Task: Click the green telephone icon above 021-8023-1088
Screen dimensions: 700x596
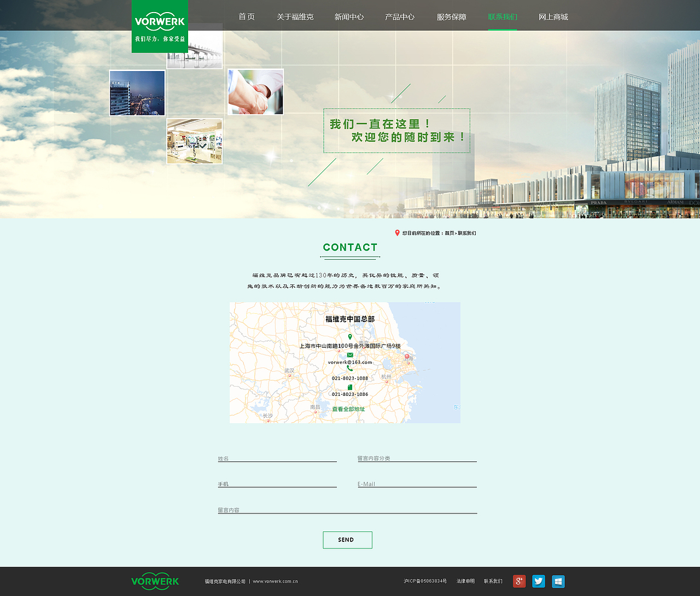Action: click(x=349, y=369)
